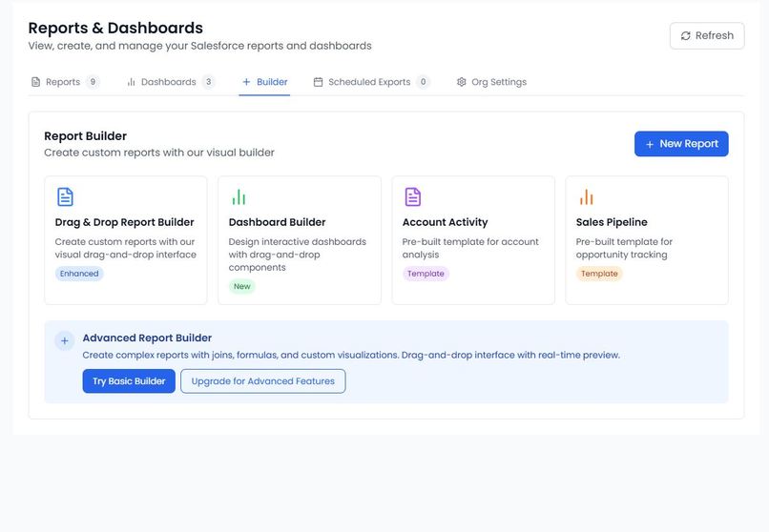Click the Try Basic Builder button
The image size is (769, 532).
click(129, 381)
